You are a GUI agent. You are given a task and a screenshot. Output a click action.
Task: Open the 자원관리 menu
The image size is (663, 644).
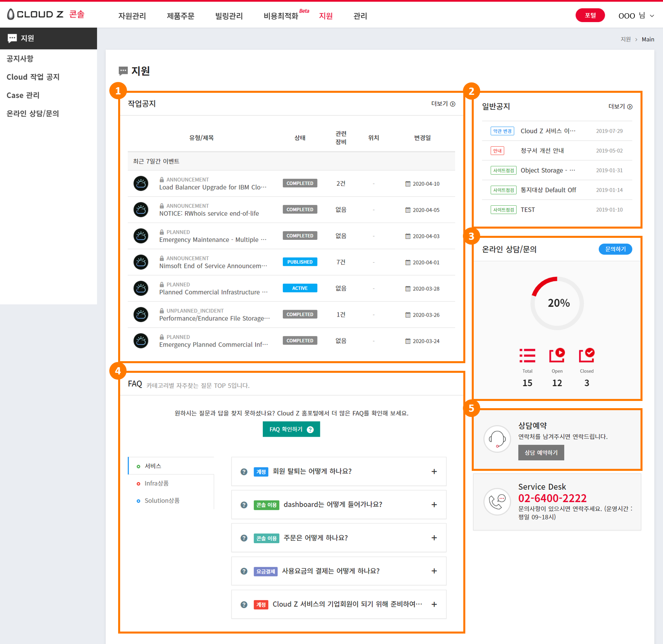point(132,16)
